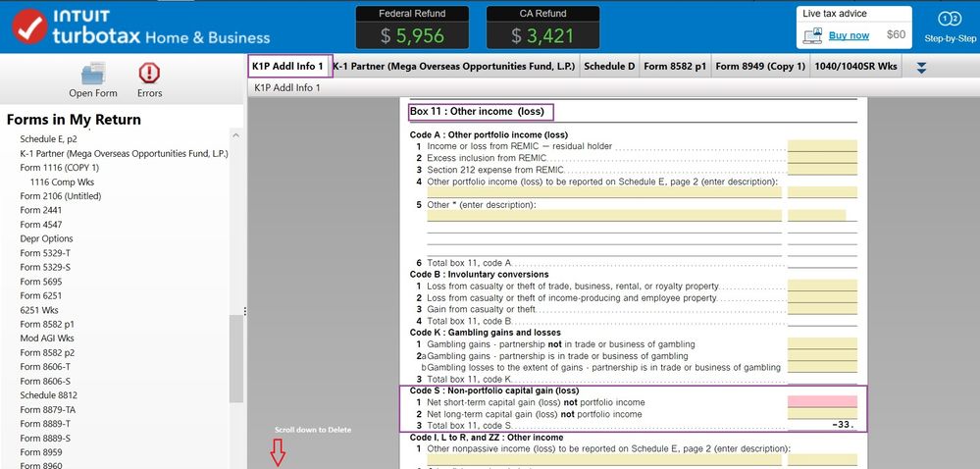Image resolution: width=980 pixels, height=469 pixels.
Task: Click the live tax advice monitor icon
Action: (812, 35)
